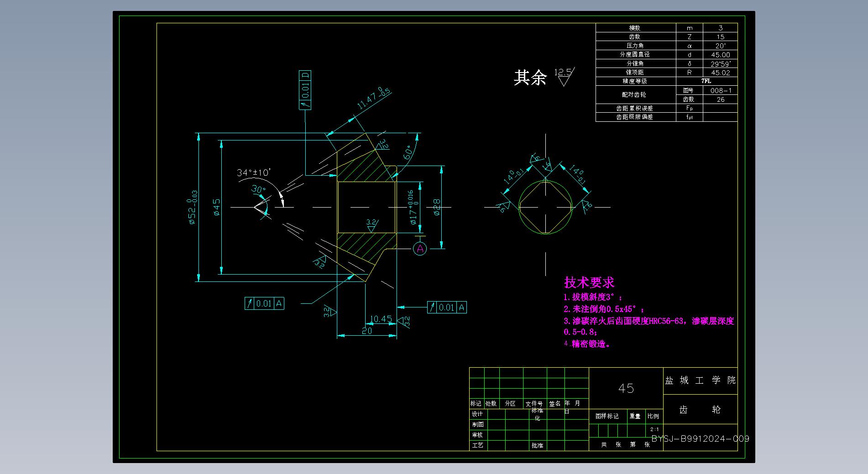Click the 20 length dimension at bottom
868x474 pixels.
[367, 331]
